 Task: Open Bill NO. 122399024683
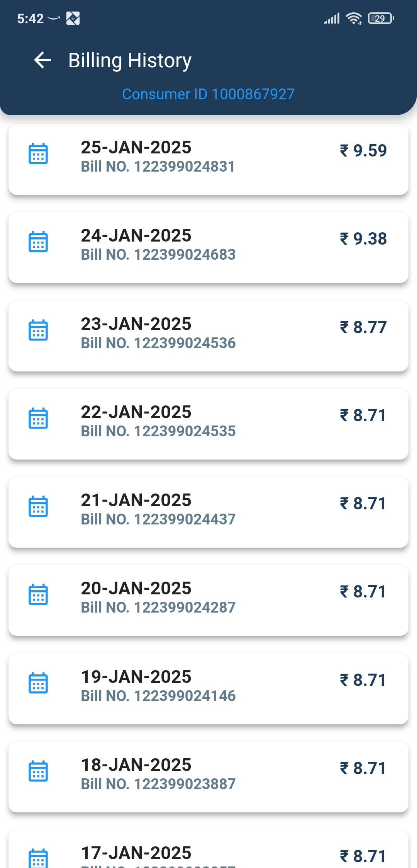tap(158, 255)
